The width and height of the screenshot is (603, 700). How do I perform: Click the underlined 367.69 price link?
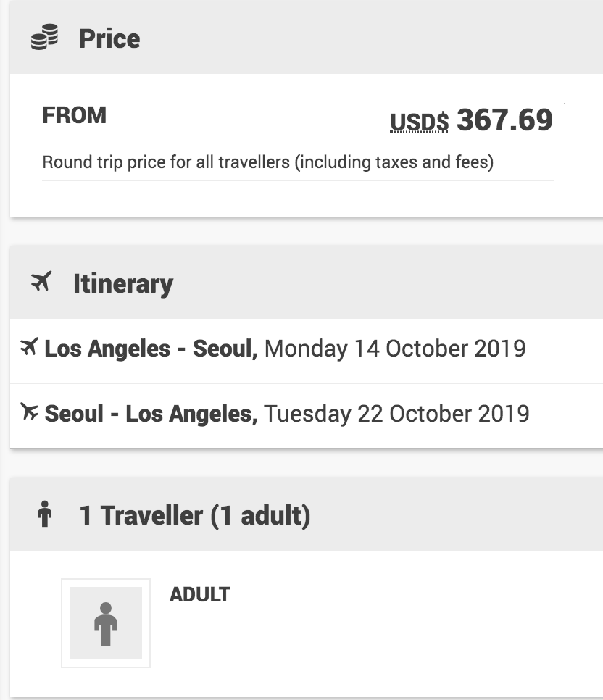click(x=506, y=120)
